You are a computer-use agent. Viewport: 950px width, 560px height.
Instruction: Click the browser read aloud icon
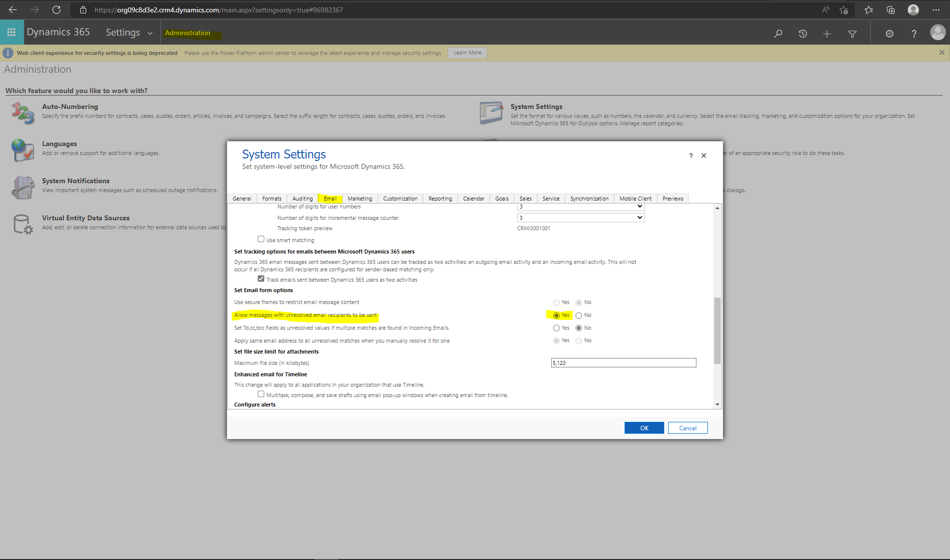point(826,9)
